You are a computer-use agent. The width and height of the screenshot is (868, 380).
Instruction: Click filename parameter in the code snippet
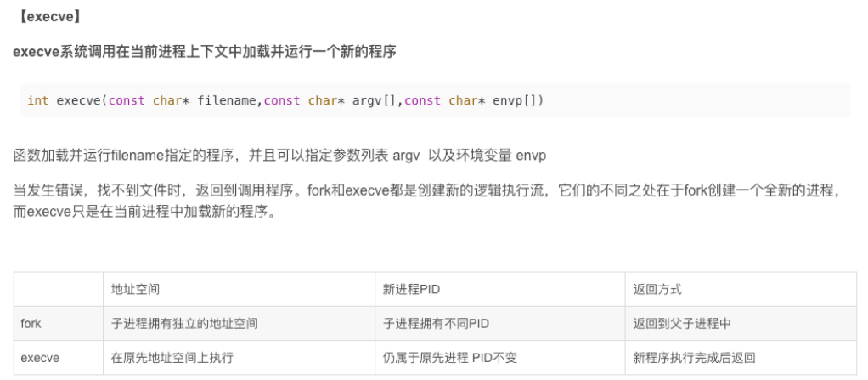pos(227,101)
